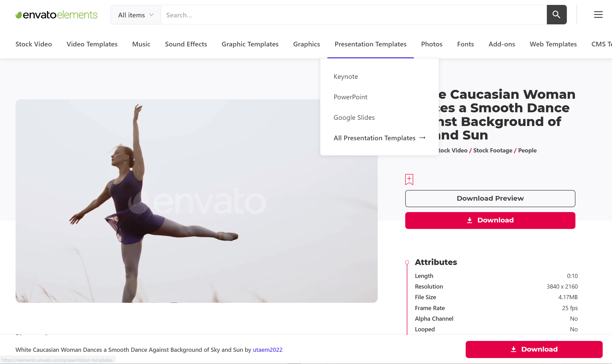The width and height of the screenshot is (612, 364).
Task: Click the magnifying glass search button
Action: pos(556,15)
